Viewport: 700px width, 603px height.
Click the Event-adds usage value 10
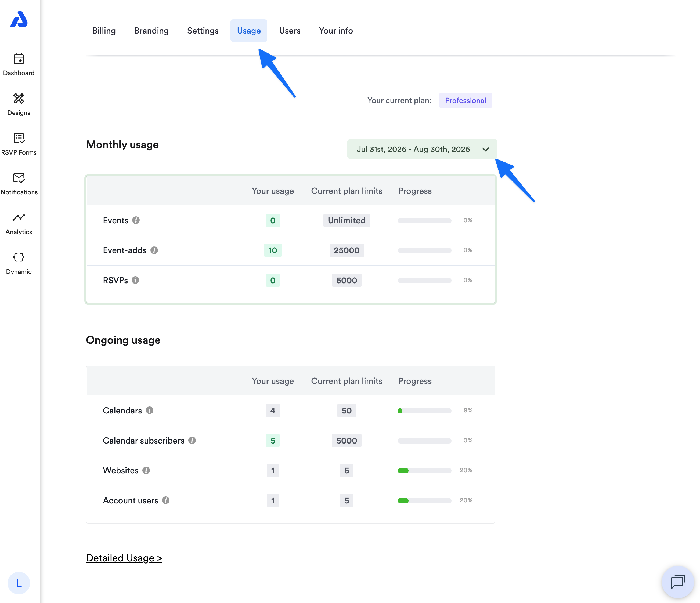(273, 250)
